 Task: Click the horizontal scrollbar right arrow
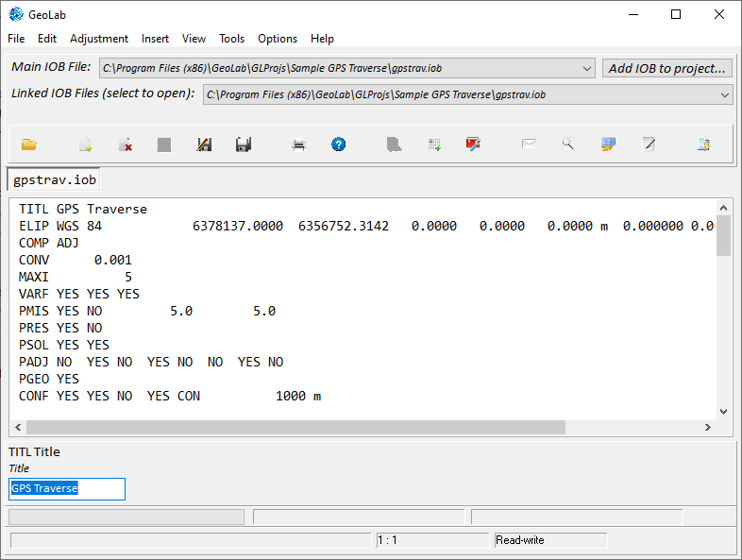(x=707, y=428)
